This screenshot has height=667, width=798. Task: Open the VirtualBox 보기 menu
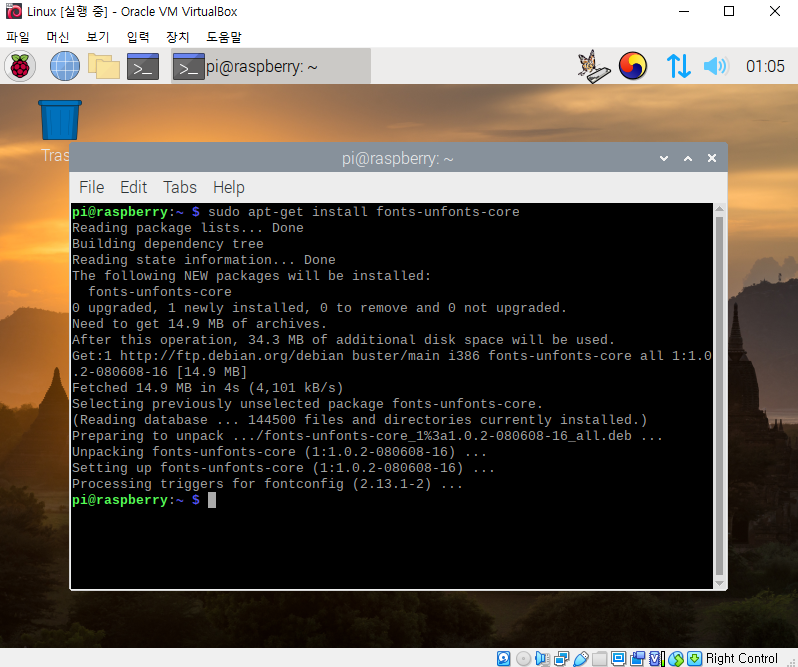(x=98, y=37)
